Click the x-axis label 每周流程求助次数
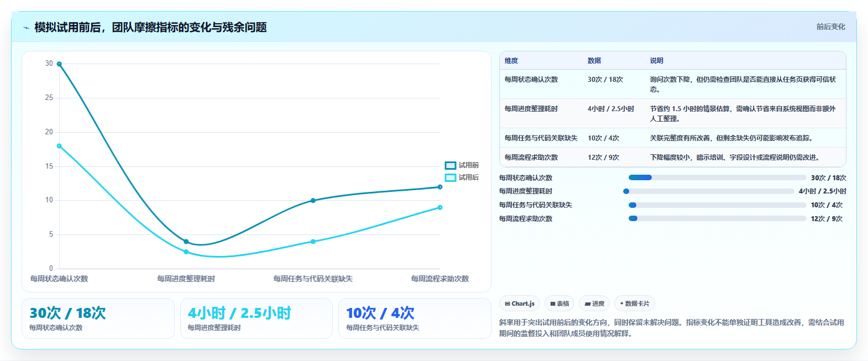Viewport: 868px width, 361px height. pos(440,279)
